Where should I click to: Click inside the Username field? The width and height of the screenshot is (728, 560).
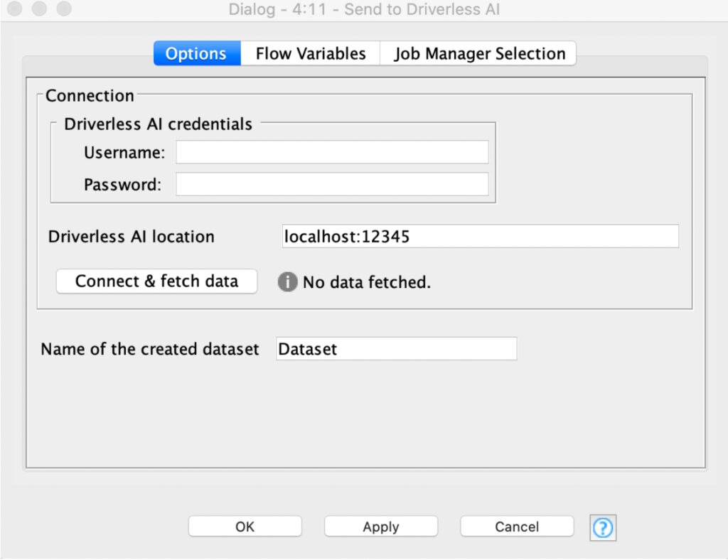point(331,151)
